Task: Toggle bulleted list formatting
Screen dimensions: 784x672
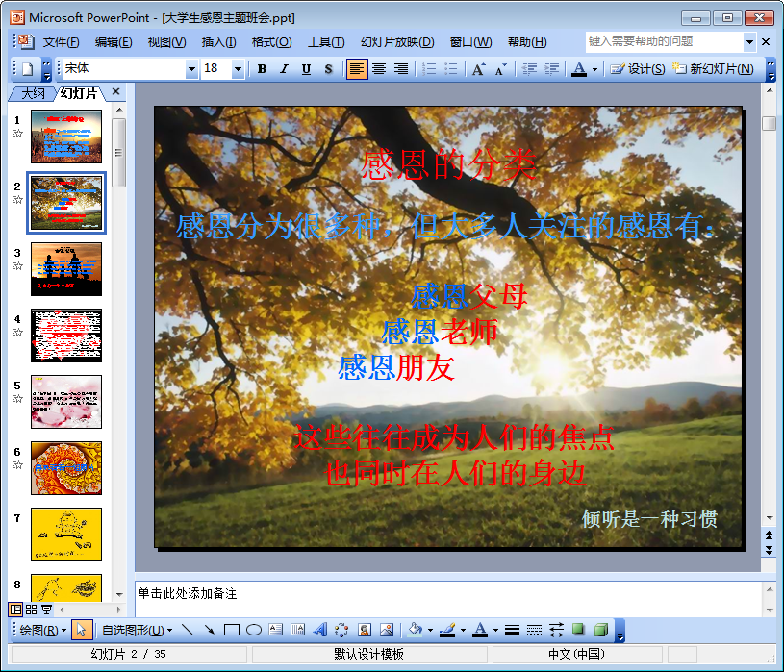Action: click(451, 69)
